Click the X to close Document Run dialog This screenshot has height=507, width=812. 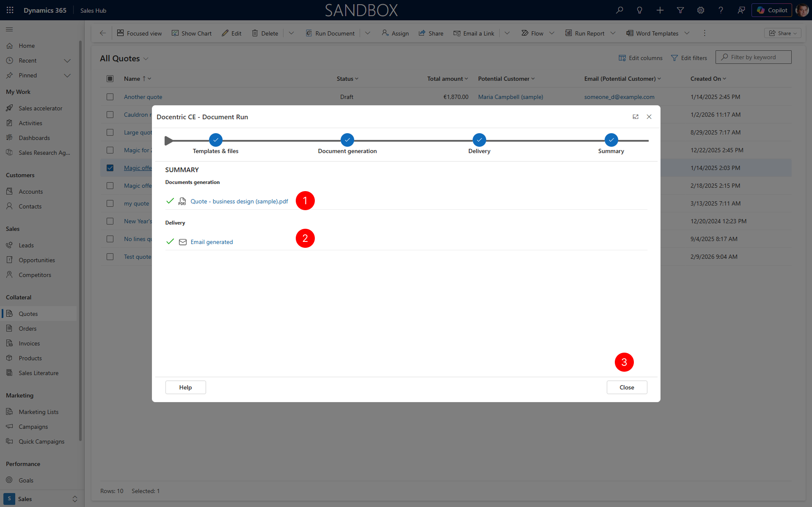(649, 117)
